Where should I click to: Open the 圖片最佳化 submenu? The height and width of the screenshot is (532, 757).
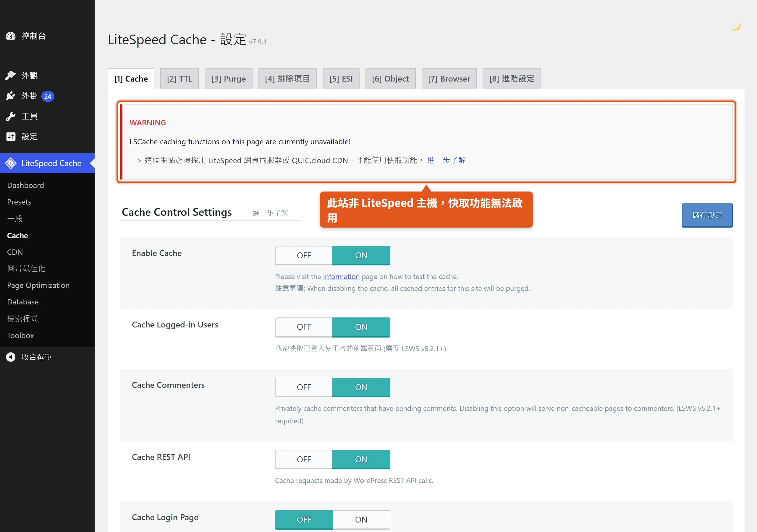tap(26, 269)
